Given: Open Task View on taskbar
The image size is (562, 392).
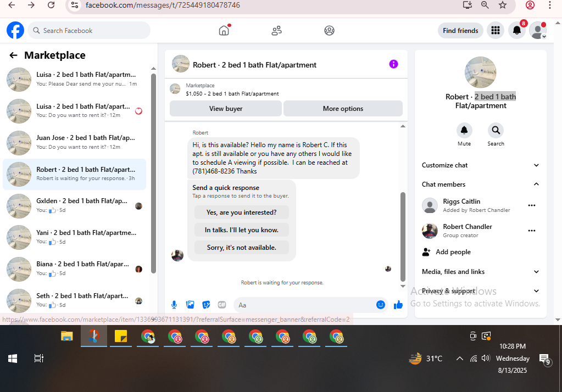Looking at the screenshot, I should (38, 359).
